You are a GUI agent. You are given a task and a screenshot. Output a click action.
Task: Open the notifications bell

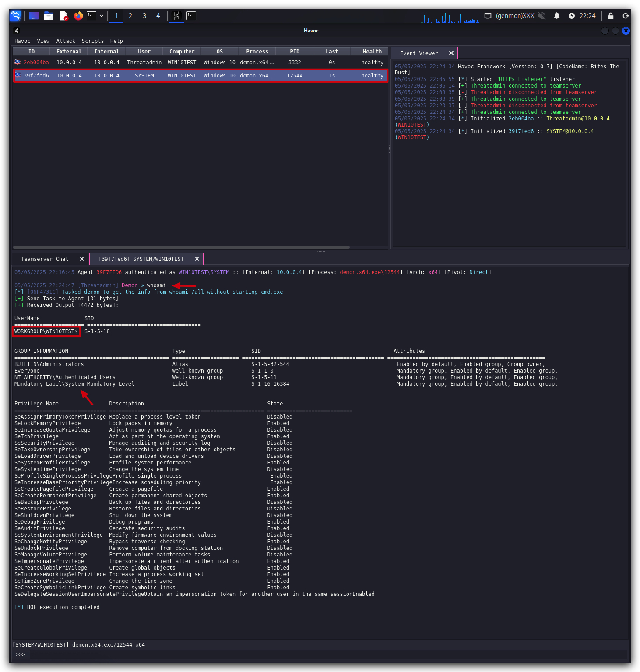(x=557, y=16)
